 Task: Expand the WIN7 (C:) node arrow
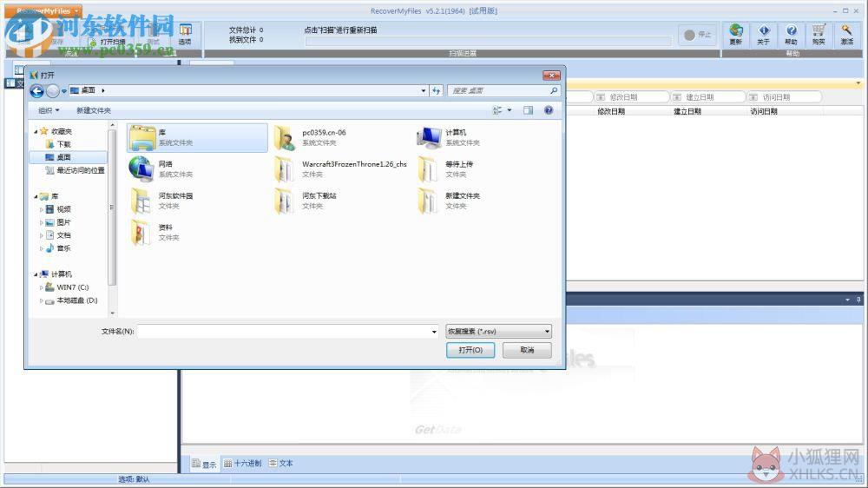click(x=41, y=287)
